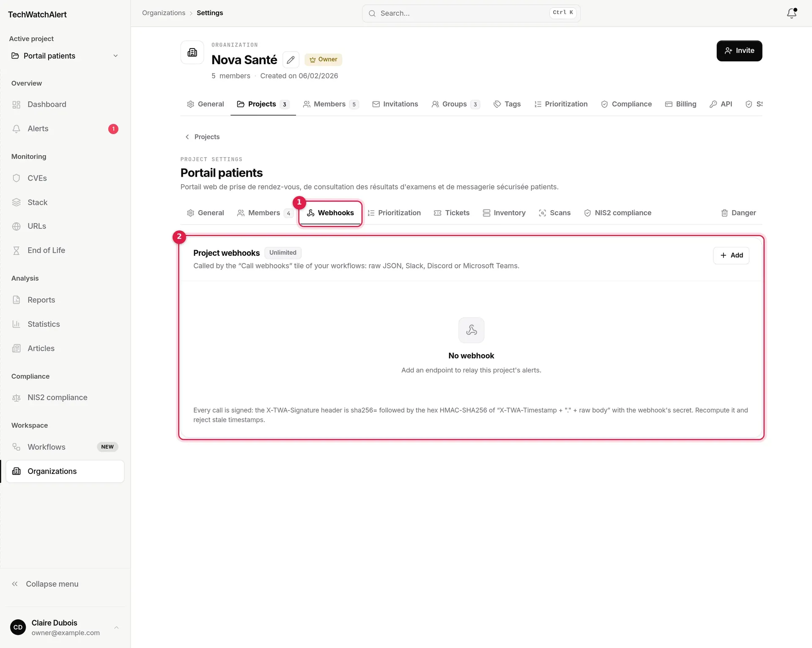Viewport: 812px width, 648px height.
Task: Expand the Claire Dubois account menu
Action: (65, 627)
